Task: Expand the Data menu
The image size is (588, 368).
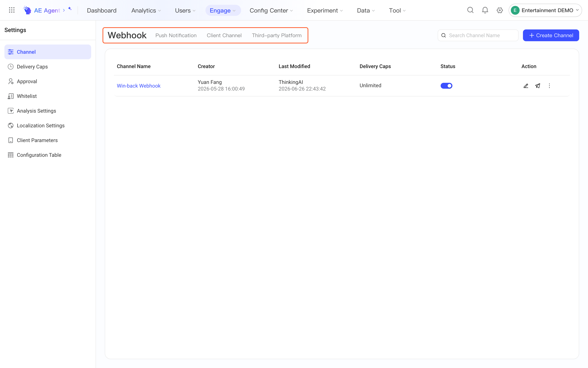Action: click(366, 10)
